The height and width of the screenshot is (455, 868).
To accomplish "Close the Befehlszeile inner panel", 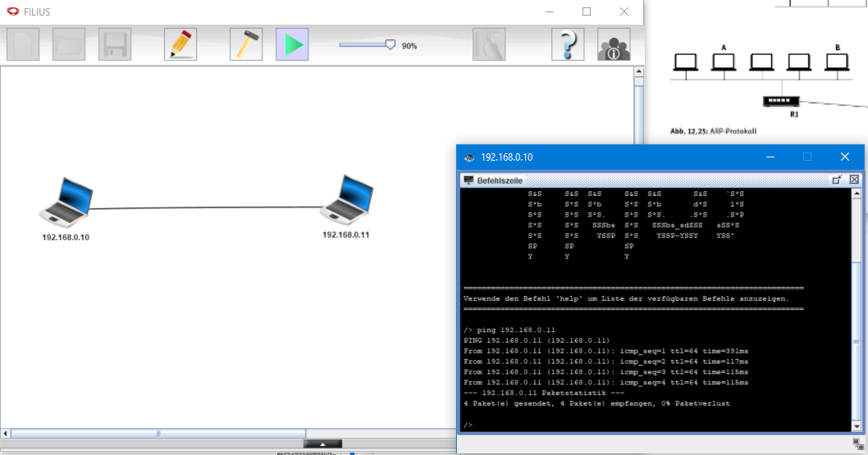I will [854, 180].
